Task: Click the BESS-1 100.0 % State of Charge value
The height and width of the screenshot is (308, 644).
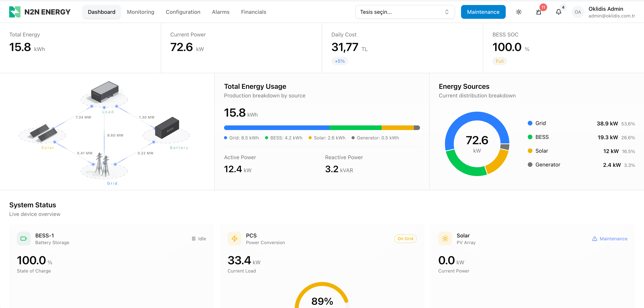Action: tap(35, 260)
